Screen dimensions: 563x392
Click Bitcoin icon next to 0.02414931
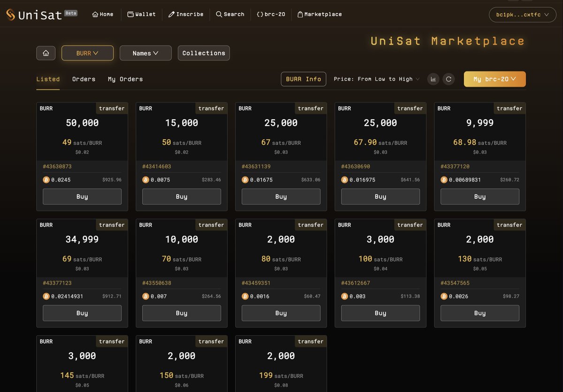click(x=46, y=296)
